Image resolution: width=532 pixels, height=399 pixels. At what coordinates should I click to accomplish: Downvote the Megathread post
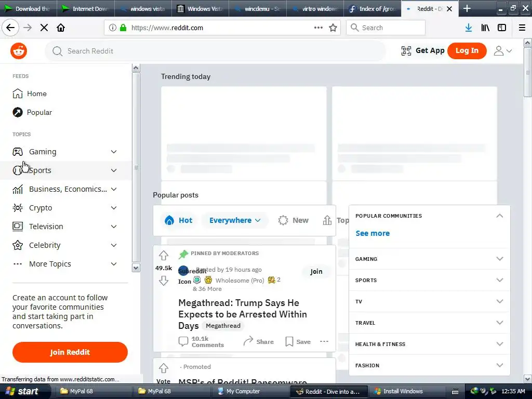click(164, 281)
